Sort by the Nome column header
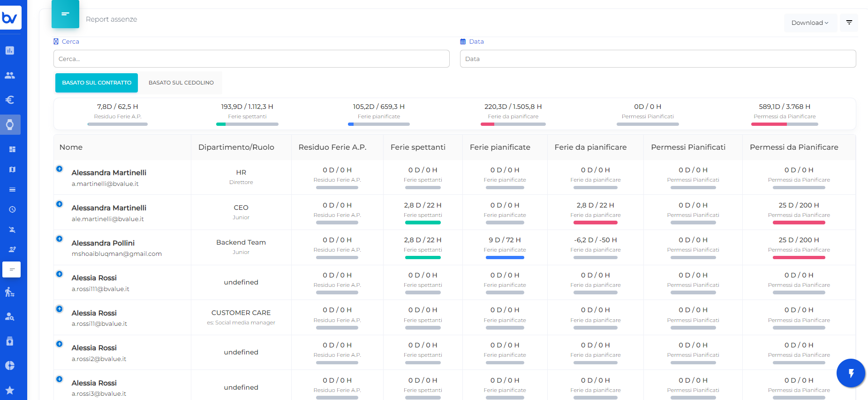Image resolution: width=868 pixels, height=400 pixels. [x=71, y=147]
